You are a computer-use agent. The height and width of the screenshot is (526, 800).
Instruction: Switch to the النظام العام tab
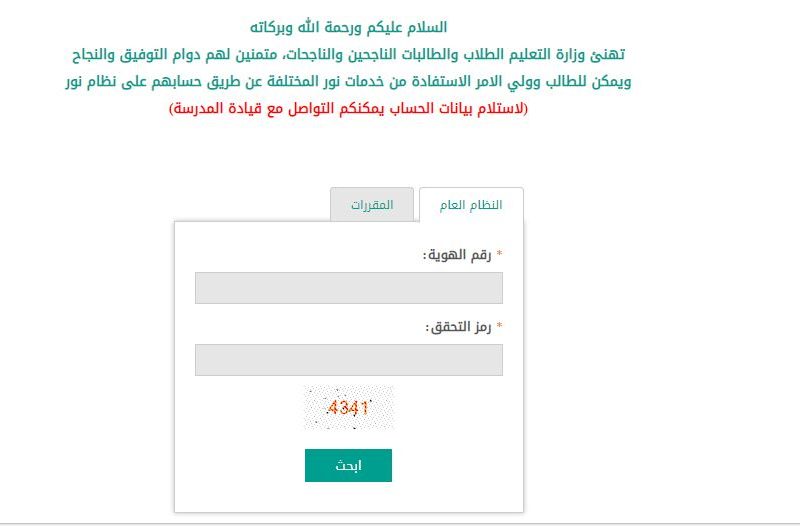471,205
